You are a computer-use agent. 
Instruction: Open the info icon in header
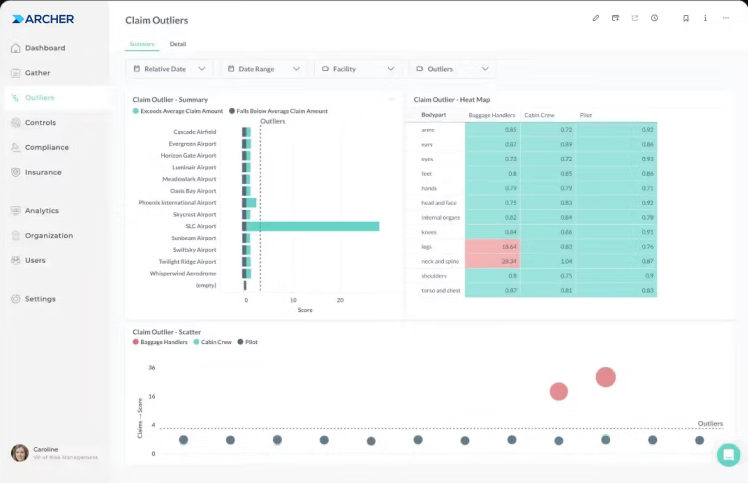[x=705, y=18]
